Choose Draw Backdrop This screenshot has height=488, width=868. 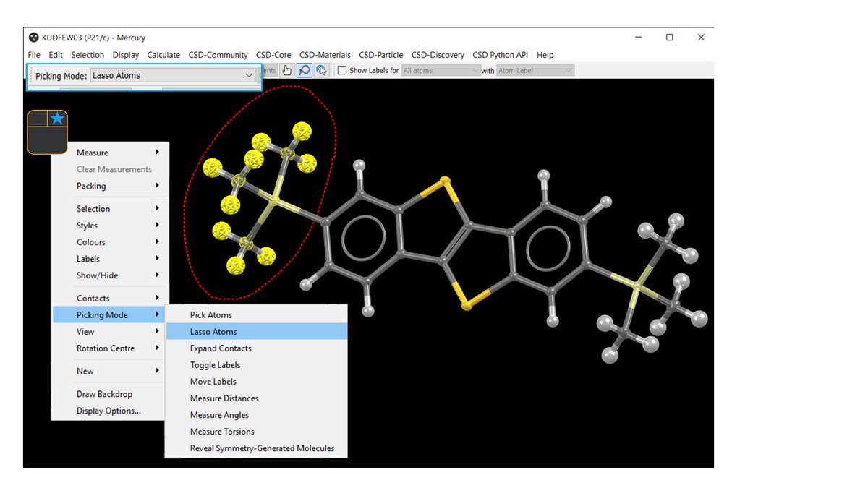coord(110,395)
